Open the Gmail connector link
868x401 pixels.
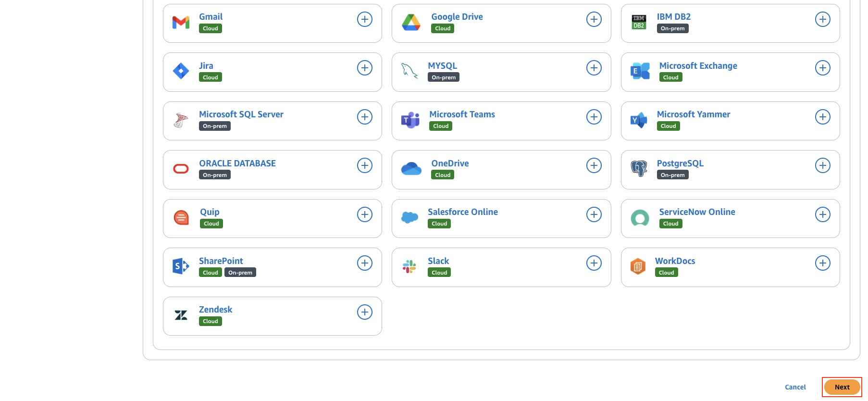point(211,17)
